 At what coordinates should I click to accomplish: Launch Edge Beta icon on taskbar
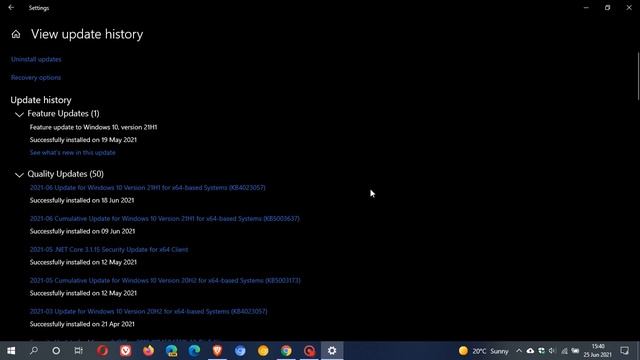[171, 351]
